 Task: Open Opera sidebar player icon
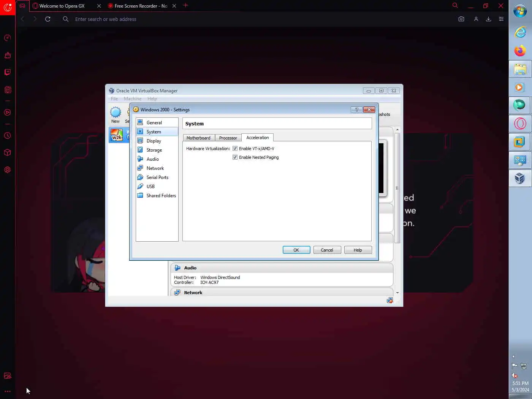[x=8, y=112]
